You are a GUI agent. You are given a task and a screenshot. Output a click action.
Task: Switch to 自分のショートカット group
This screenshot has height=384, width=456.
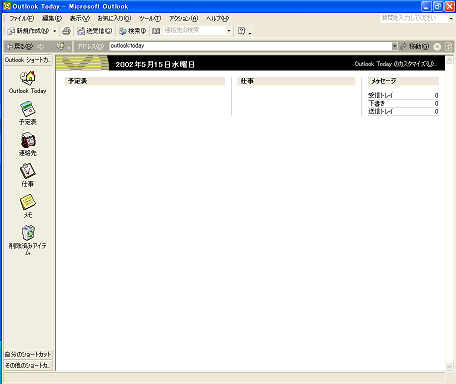pos(28,354)
